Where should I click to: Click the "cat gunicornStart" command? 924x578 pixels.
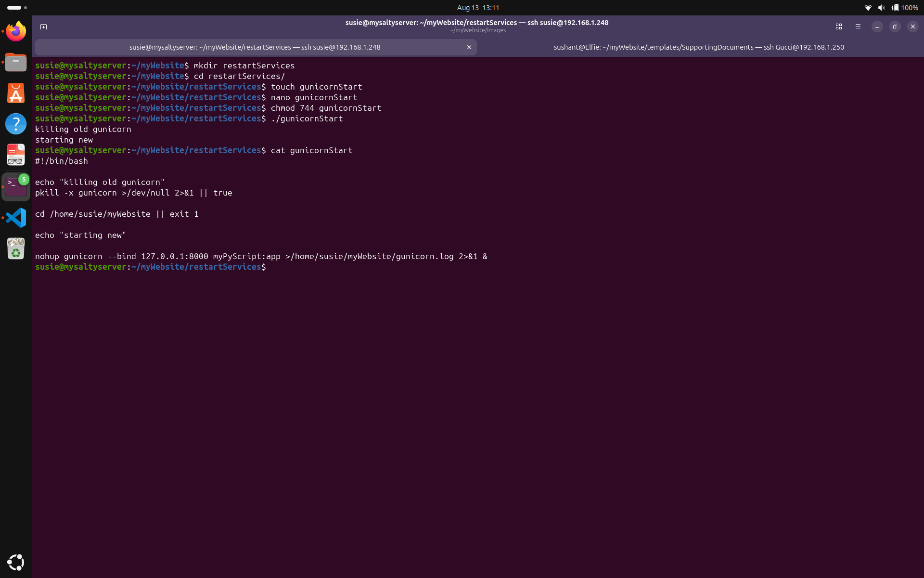pos(312,151)
